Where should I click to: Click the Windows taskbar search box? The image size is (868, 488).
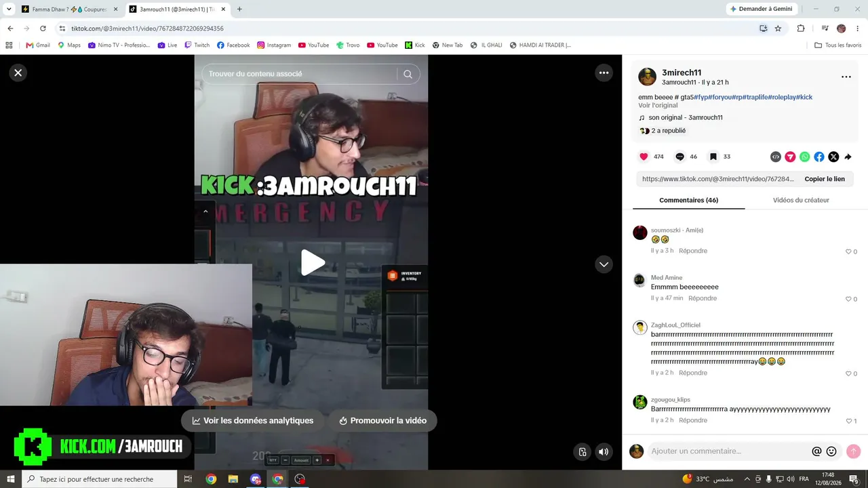pos(100,479)
